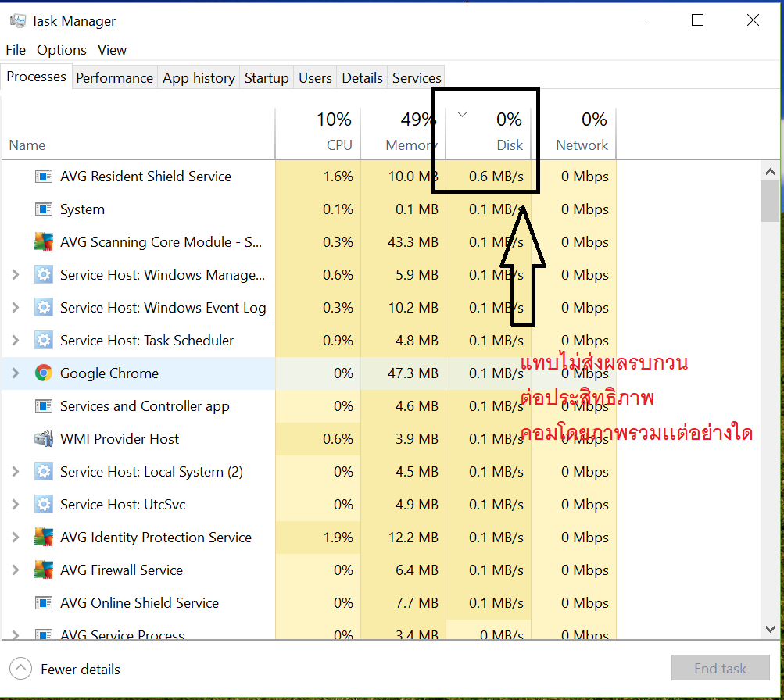This screenshot has height=700, width=784.
Task: Expand Service Host: Local System (2)
Action: (15, 472)
